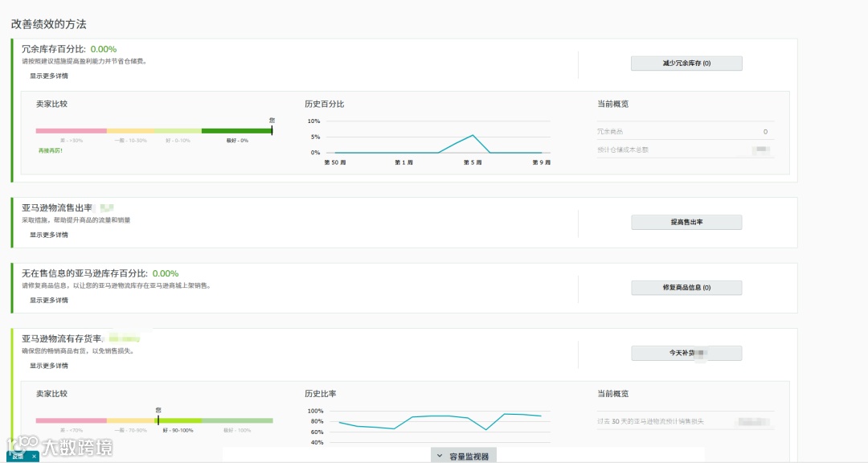Click the 第 50 周 axis label
Viewport: 868px width, 463px height.
point(335,162)
